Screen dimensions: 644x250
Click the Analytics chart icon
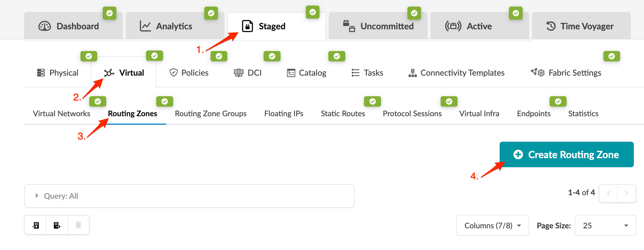point(145,26)
